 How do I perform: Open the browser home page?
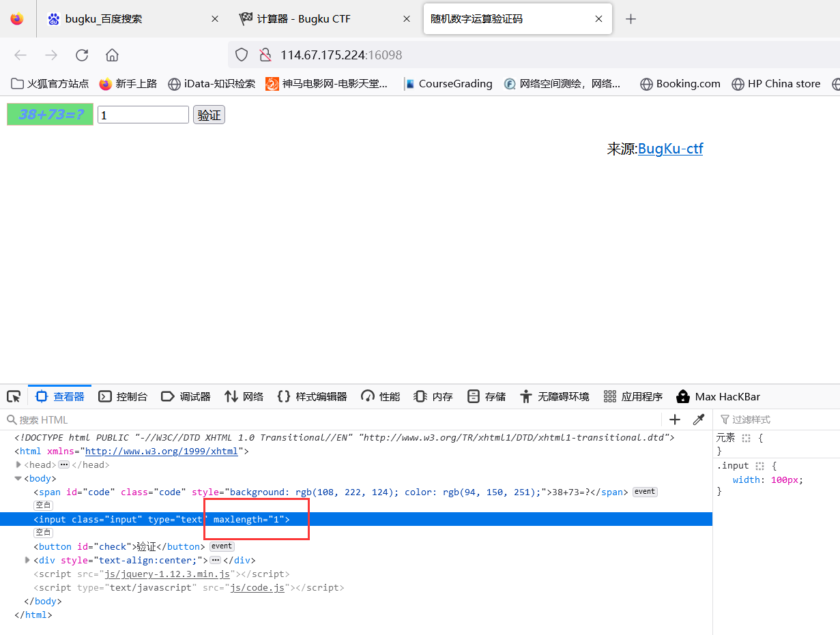113,55
